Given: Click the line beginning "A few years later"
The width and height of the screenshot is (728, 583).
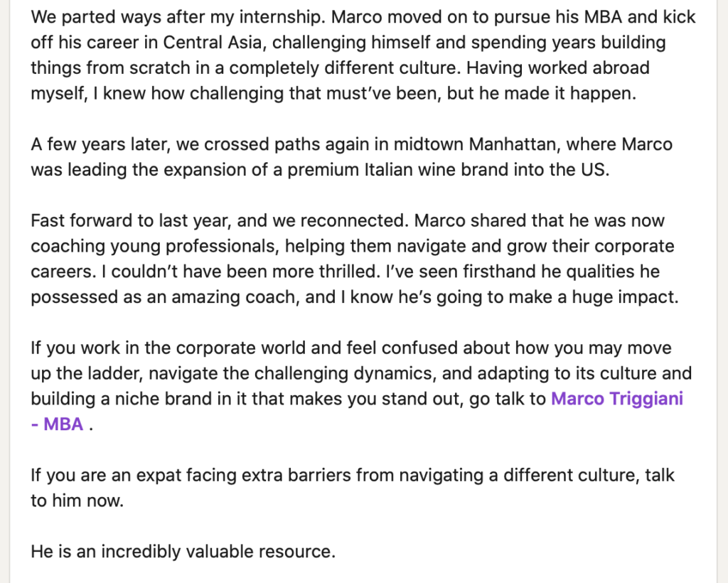Looking at the screenshot, I should [x=351, y=144].
